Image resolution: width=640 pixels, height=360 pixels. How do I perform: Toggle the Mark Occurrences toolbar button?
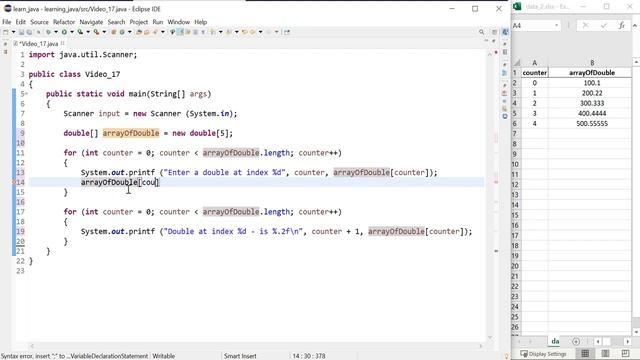(x=181, y=32)
